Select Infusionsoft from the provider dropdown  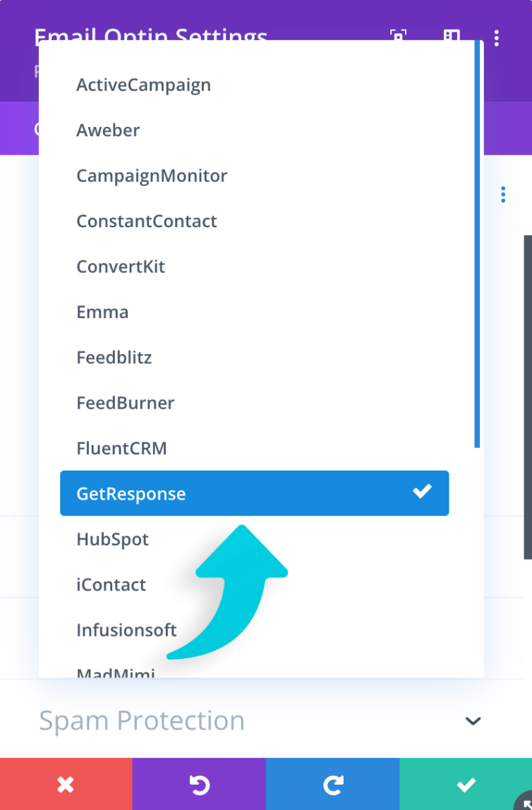[x=127, y=630]
